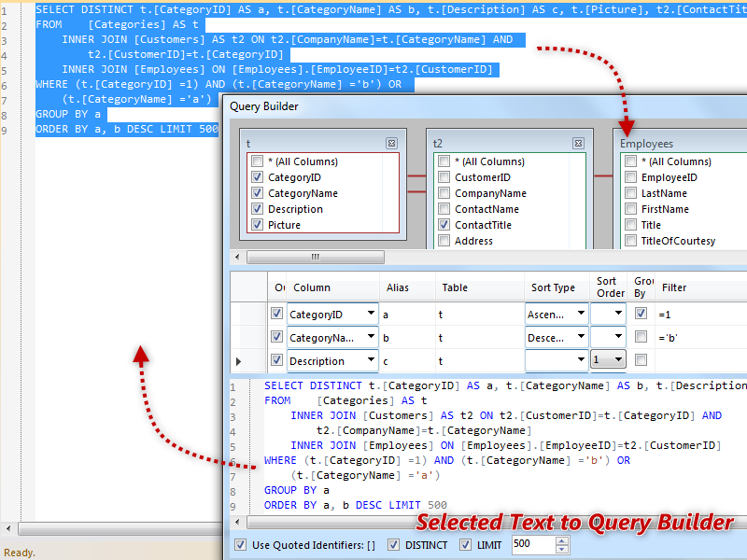Click the 'Query Builder' window title
Screen dimensions: 747x560
point(264,106)
